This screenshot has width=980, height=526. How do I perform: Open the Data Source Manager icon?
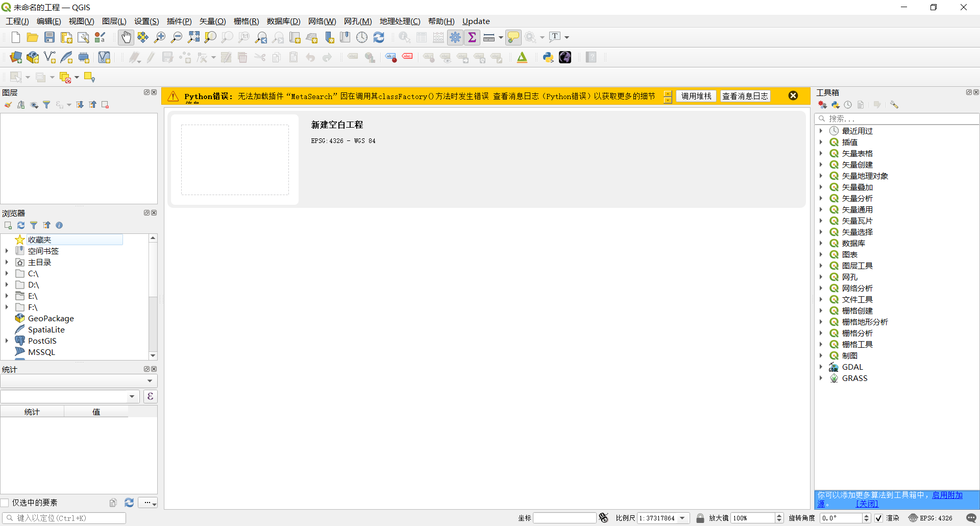pos(16,57)
